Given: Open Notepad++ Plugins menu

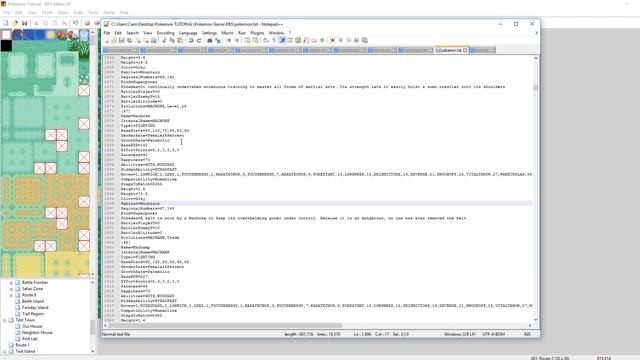Looking at the screenshot, I should click(x=257, y=33).
